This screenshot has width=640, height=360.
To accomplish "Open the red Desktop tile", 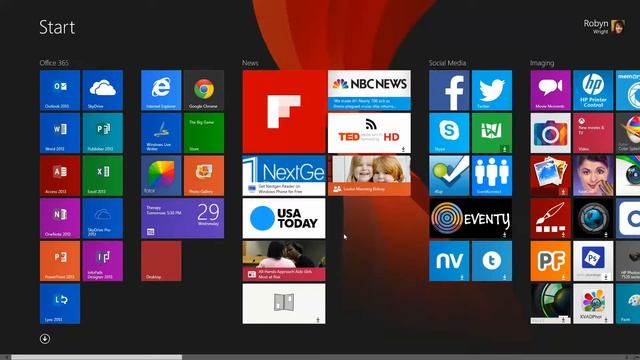I will pos(161,261).
